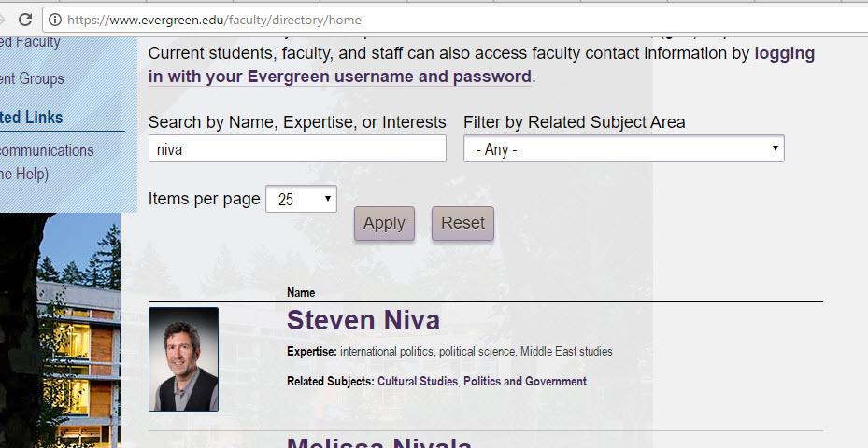Click the Name column header

pyautogui.click(x=301, y=293)
